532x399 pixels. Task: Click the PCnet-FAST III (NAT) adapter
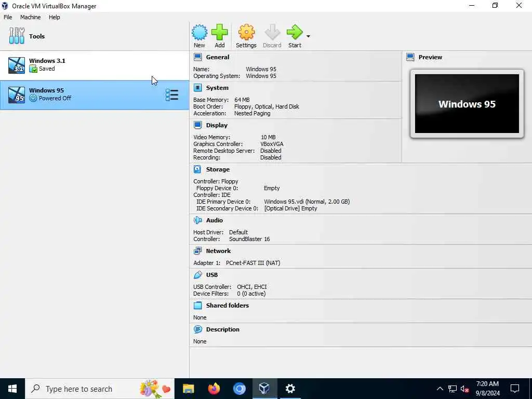(253, 263)
